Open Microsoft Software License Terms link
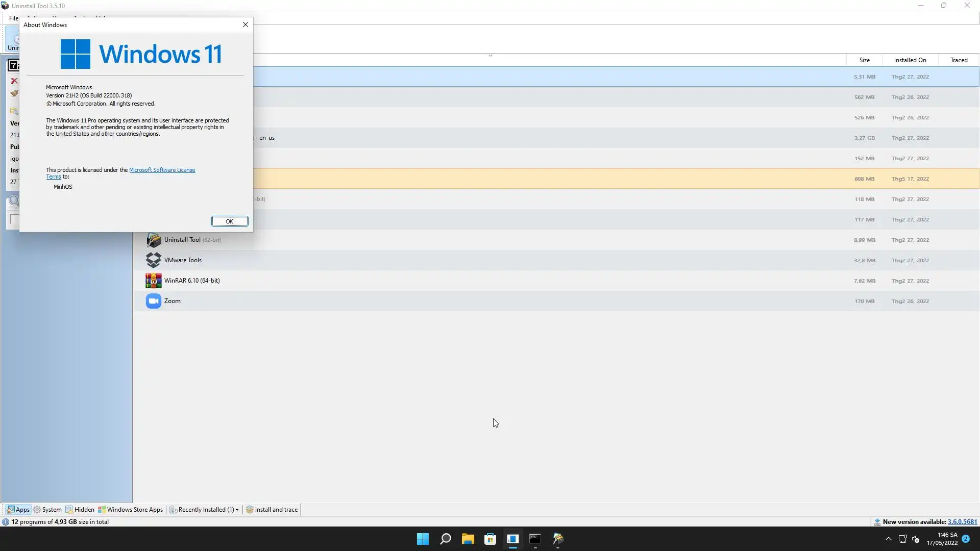 click(x=162, y=170)
